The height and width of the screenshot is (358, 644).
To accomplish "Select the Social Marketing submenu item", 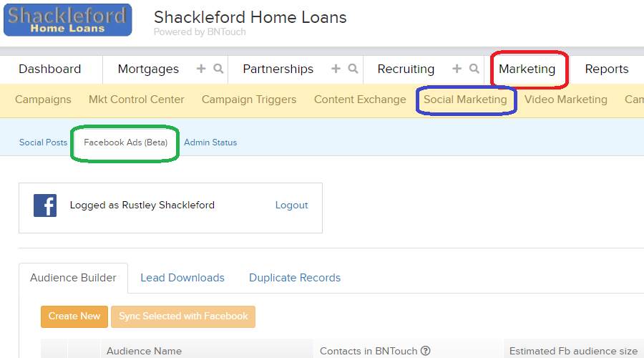I will coord(465,100).
